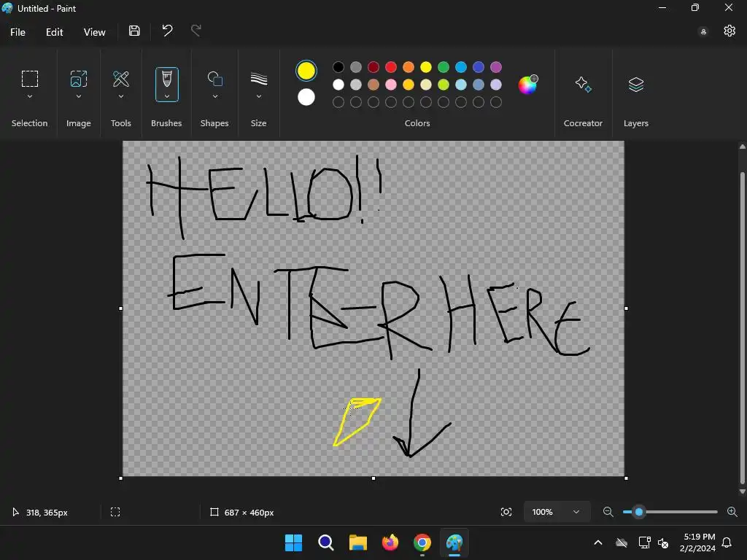Image resolution: width=747 pixels, height=560 pixels.
Task: Select the rectangular Selection tool
Action: tap(29, 79)
